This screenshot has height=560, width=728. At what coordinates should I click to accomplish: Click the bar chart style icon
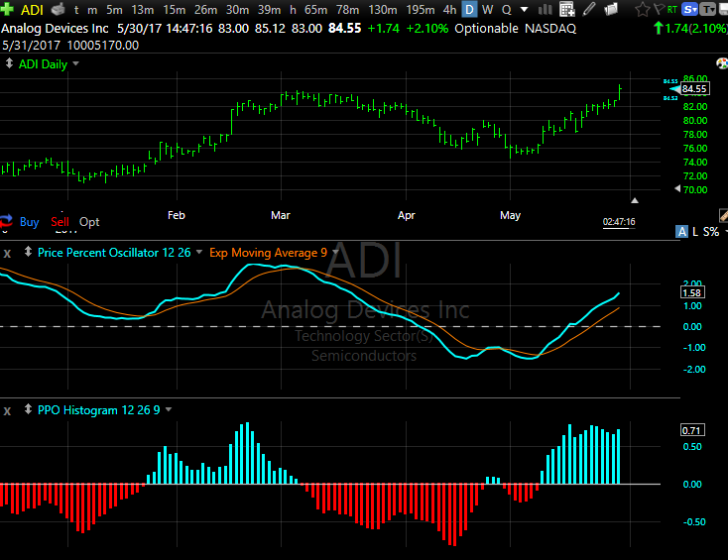pos(546,9)
